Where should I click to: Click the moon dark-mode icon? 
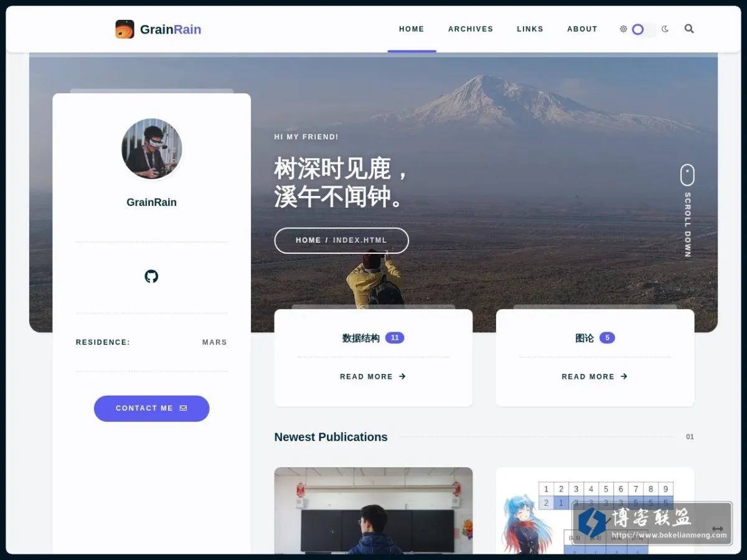pos(665,29)
